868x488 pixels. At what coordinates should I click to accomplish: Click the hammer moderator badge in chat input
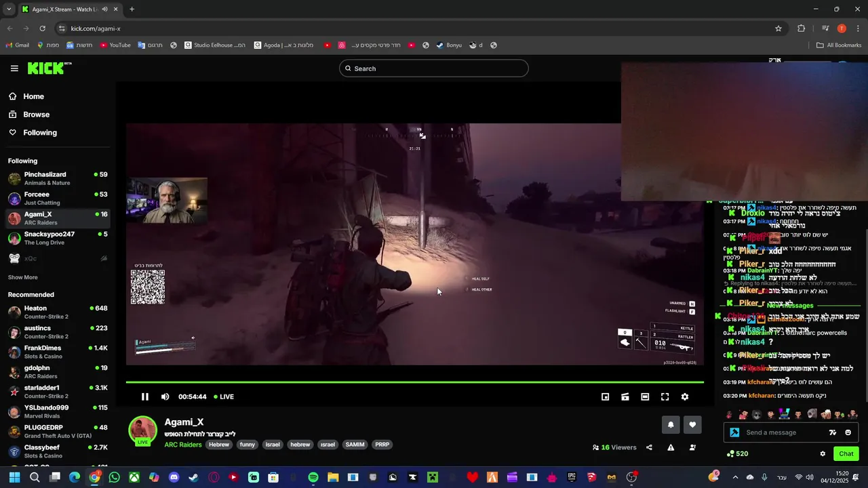[x=734, y=432]
